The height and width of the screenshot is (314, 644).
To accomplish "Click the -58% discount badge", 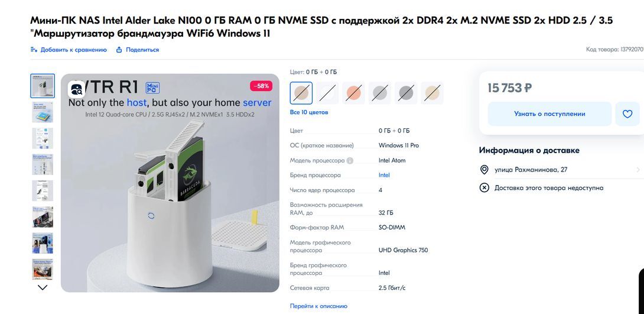I will coord(261,86).
